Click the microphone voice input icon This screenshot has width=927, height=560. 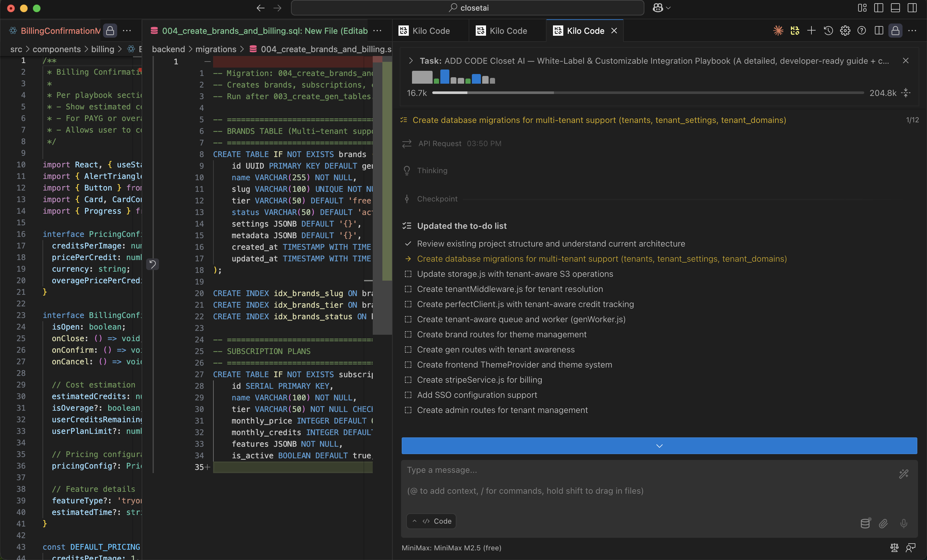click(904, 523)
